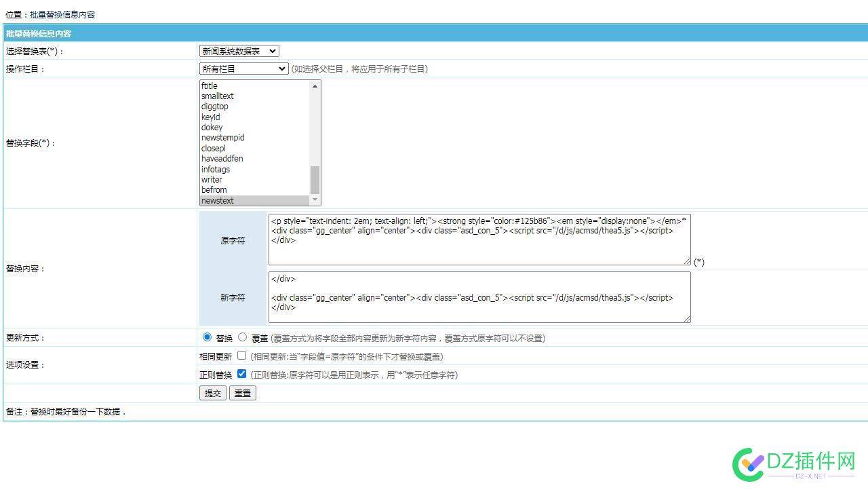The width and height of the screenshot is (868, 492).
Task: Click inside the 新字符 text area
Action: click(x=479, y=297)
